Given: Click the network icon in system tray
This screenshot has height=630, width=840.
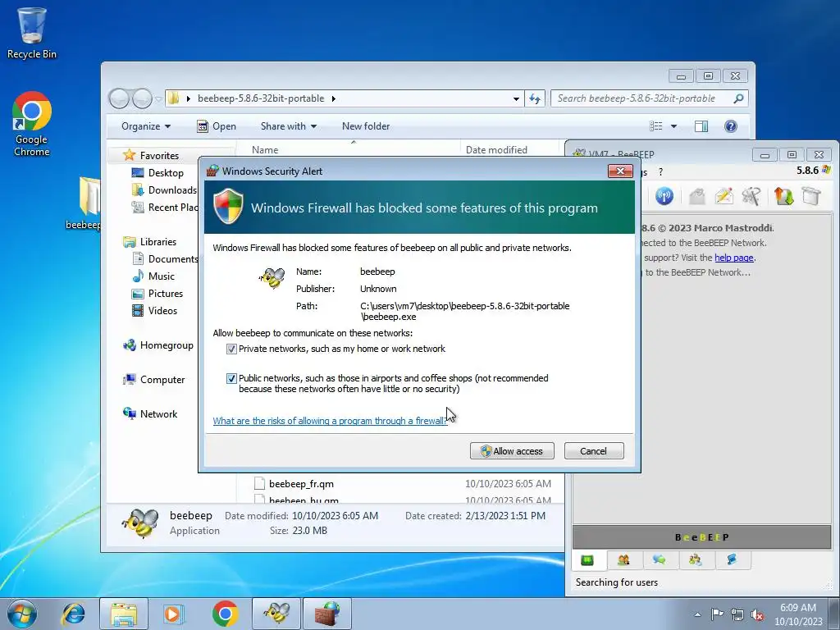Looking at the screenshot, I should [737, 614].
